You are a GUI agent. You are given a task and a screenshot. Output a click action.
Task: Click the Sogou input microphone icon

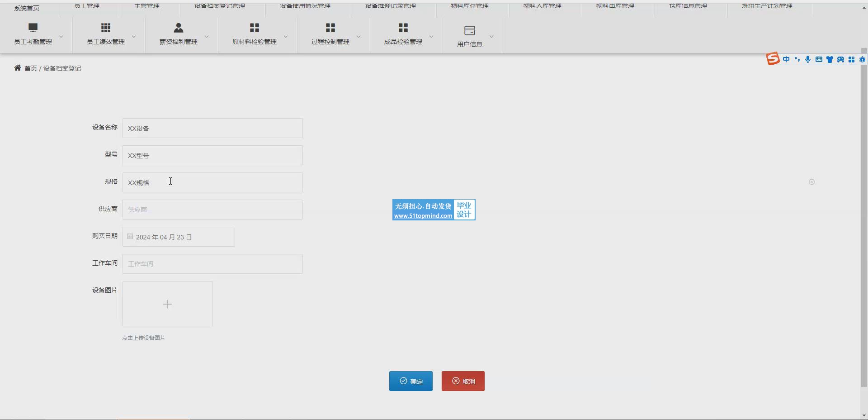click(x=808, y=59)
